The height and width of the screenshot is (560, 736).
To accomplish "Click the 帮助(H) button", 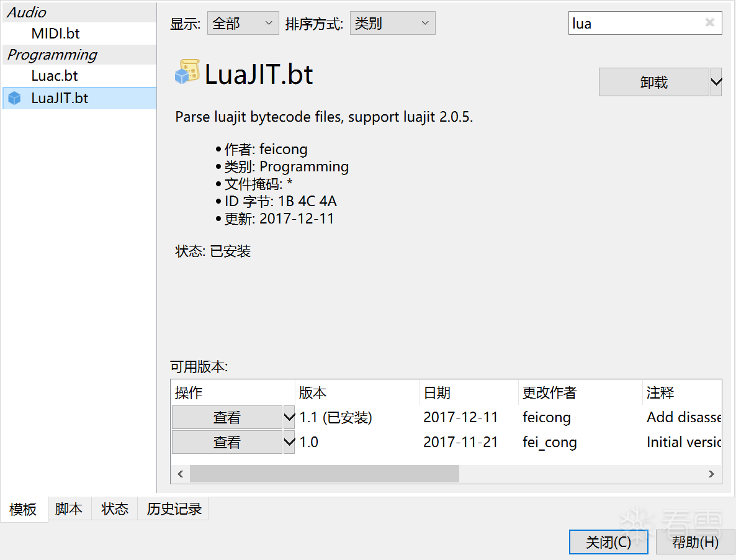I will click(x=695, y=542).
